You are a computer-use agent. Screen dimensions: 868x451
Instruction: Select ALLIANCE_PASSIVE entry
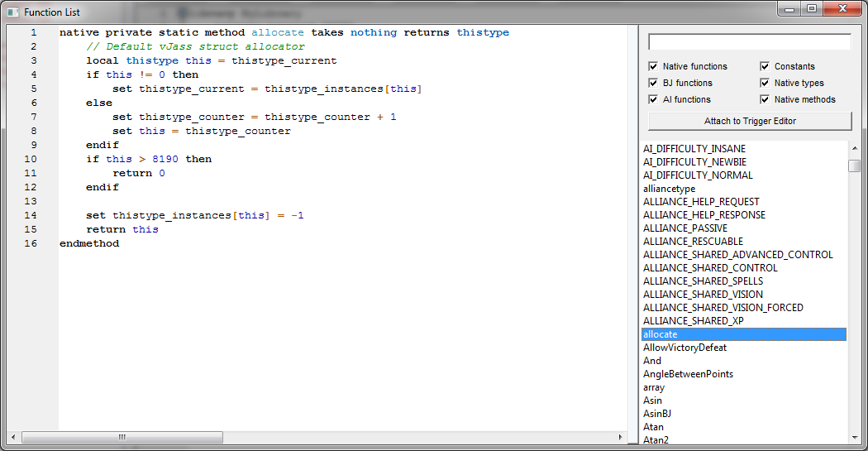point(743,228)
